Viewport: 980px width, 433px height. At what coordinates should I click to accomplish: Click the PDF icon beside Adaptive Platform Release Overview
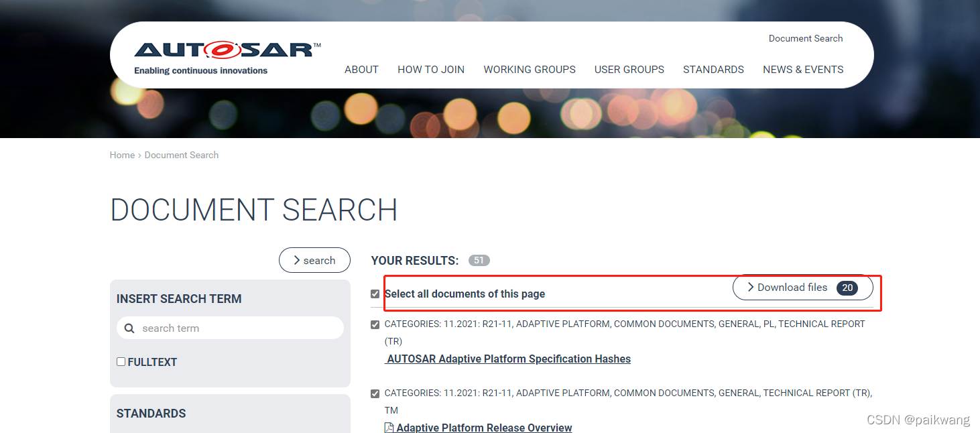[389, 428]
